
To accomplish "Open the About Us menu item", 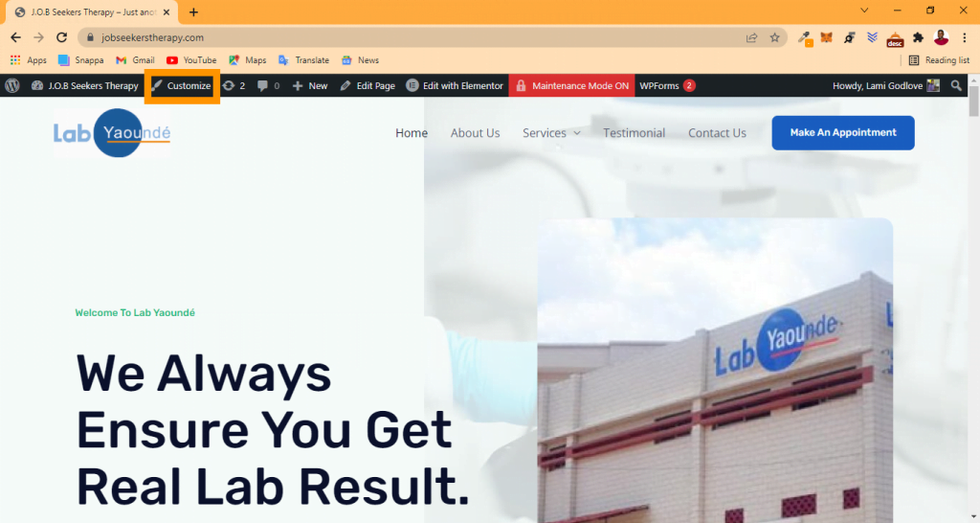I will coord(475,132).
